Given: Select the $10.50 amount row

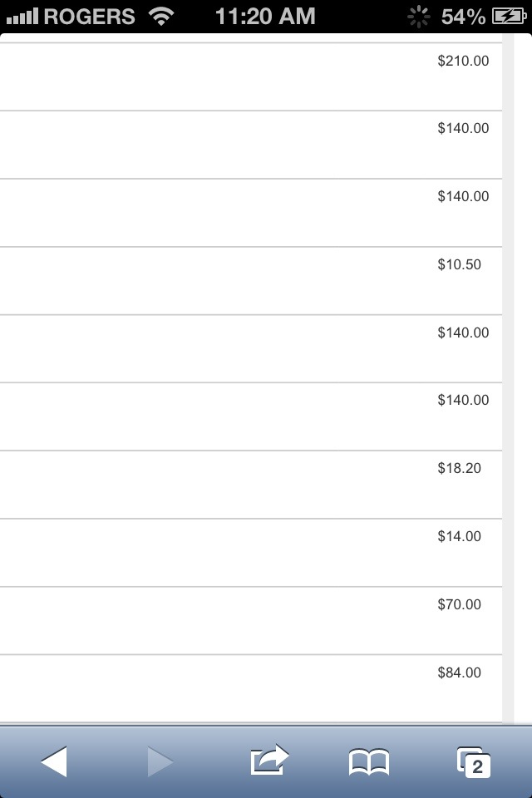Looking at the screenshot, I should coord(251,281).
